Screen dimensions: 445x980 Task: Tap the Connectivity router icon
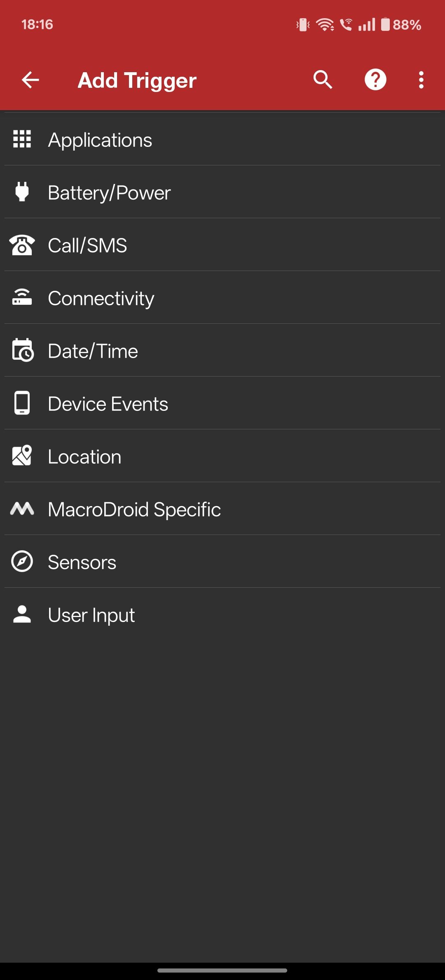pos(22,297)
